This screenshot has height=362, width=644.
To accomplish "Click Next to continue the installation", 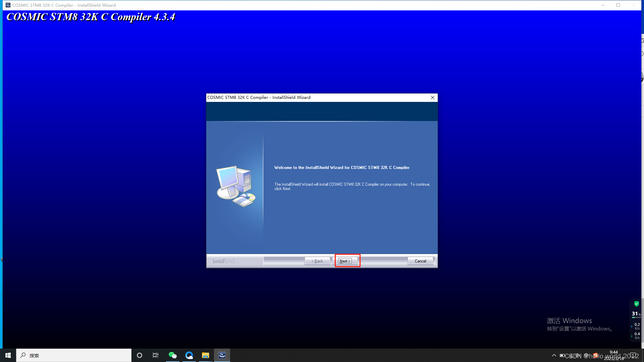I will click(345, 261).
